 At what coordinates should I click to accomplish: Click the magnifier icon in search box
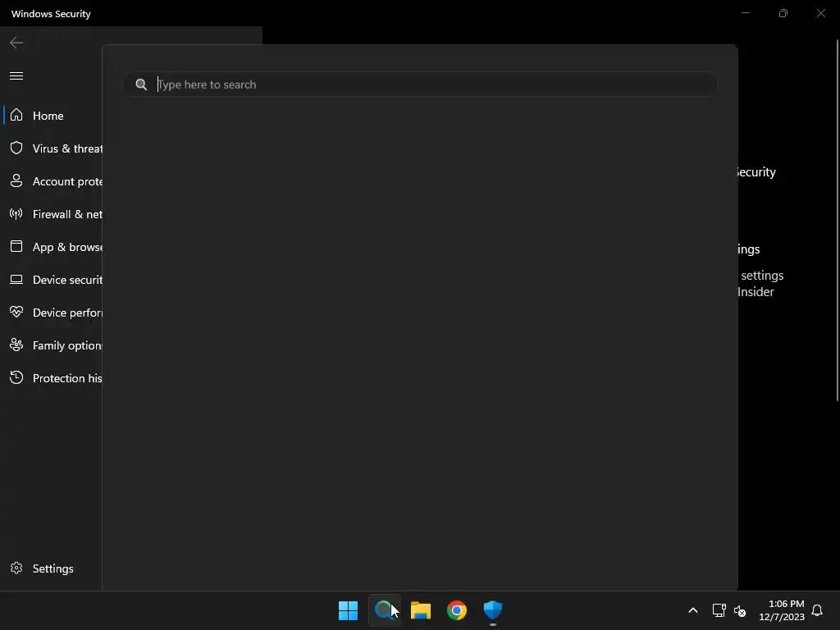[141, 84]
